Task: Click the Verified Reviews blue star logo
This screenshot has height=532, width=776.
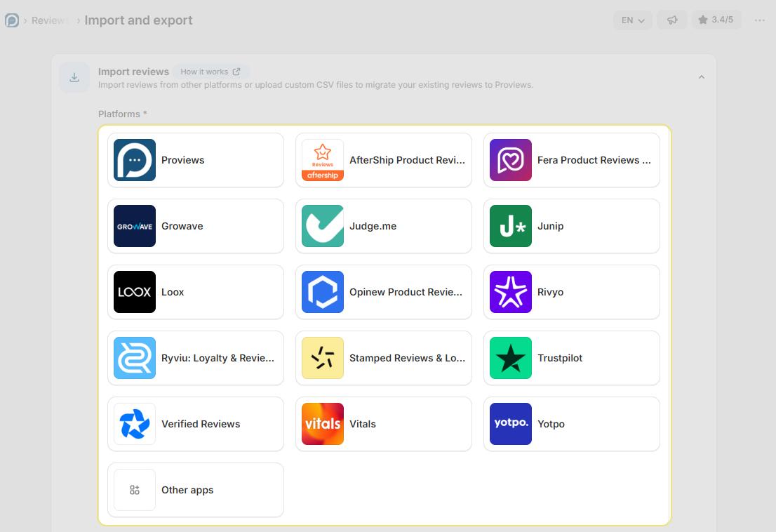Action: tap(135, 424)
